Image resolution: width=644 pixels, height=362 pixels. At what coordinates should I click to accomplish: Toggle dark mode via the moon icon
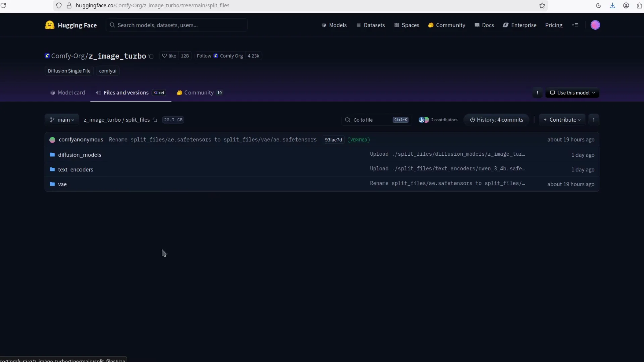click(598, 5)
